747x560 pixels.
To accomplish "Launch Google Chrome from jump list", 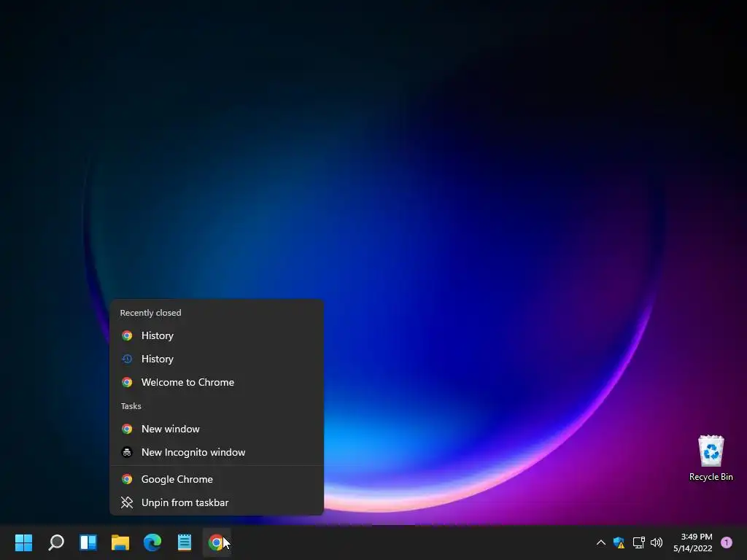I will [x=217, y=480].
